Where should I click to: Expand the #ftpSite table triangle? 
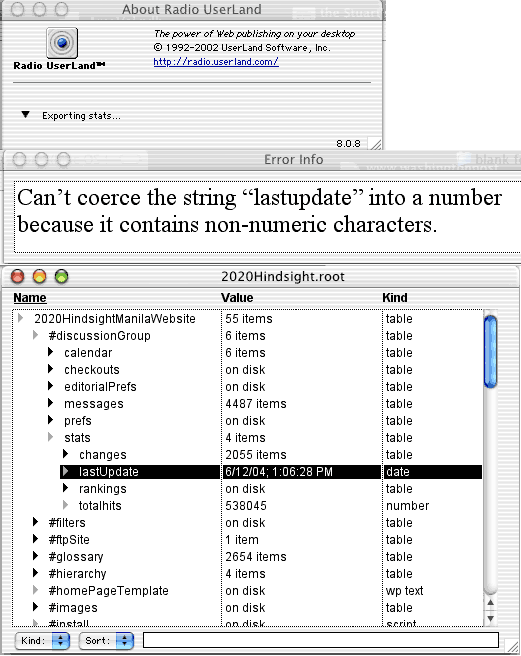[36, 539]
